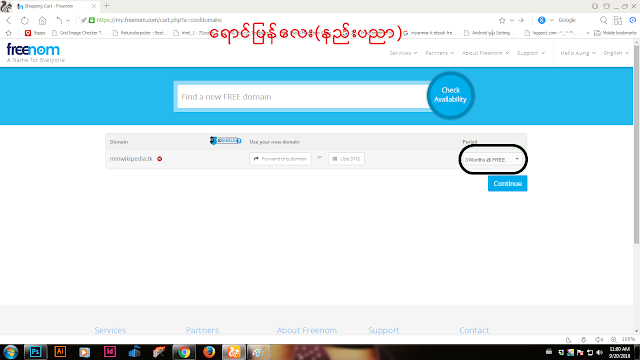Open the Android Setting bookmark
The image size is (640, 360).
490,33
